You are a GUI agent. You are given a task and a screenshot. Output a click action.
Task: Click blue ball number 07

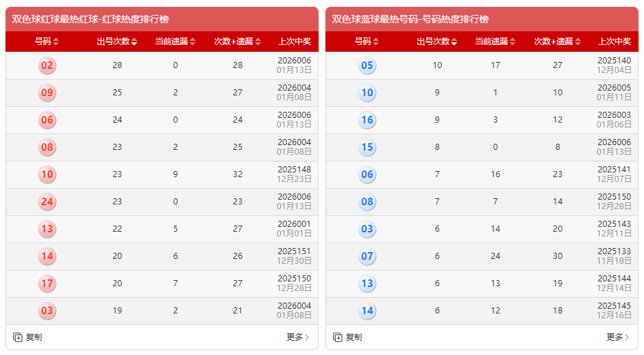pyautogui.click(x=368, y=257)
